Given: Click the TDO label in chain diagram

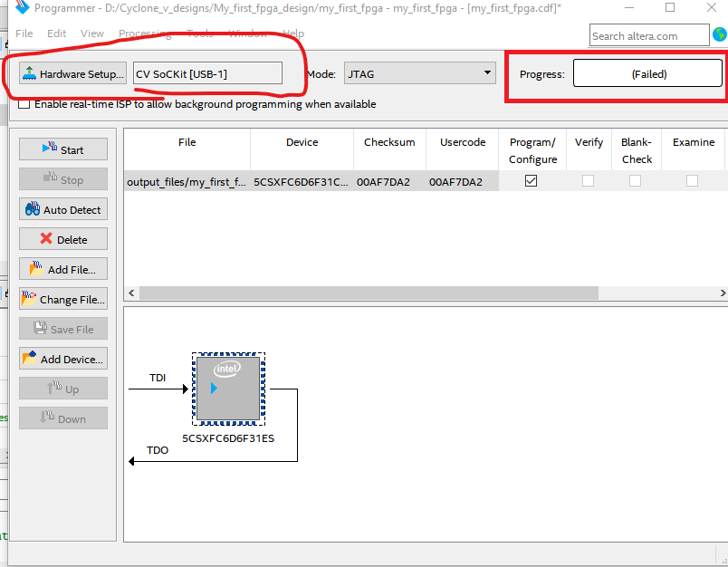Looking at the screenshot, I should pyautogui.click(x=158, y=450).
